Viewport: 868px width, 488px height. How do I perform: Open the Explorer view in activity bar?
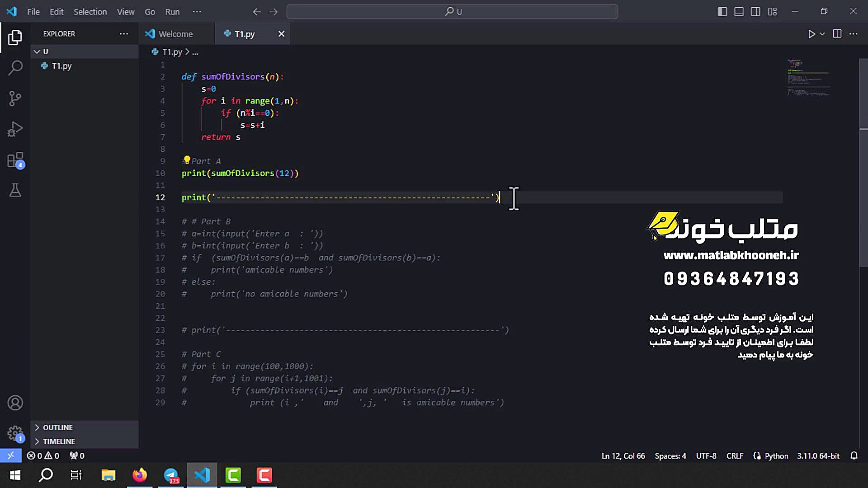point(15,38)
